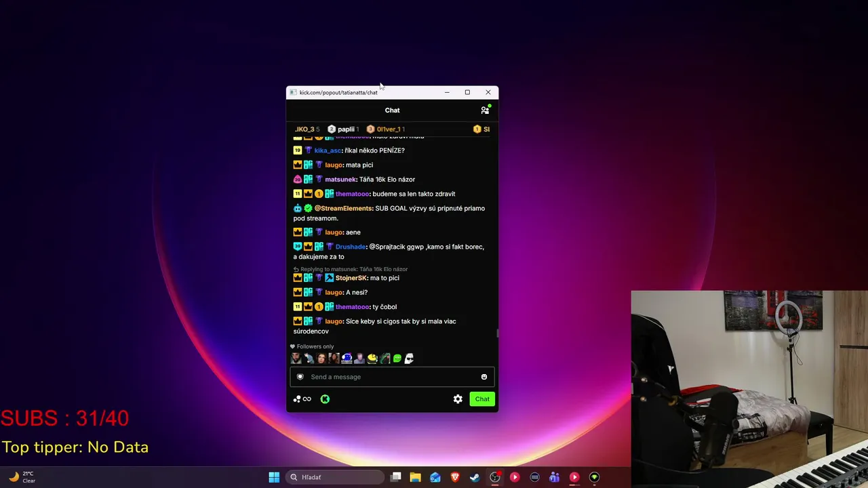Pick the green smiley emote
Viewport: 868px width, 488px height.
(397, 359)
